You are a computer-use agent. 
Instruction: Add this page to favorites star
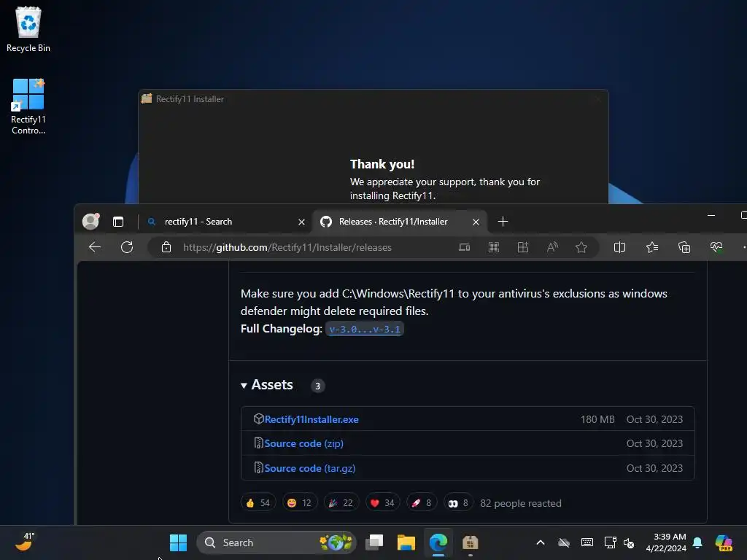tap(581, 247)
